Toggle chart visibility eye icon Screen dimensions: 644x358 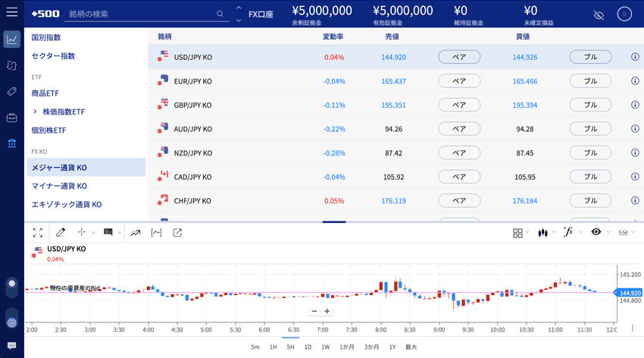click(596, 232)
